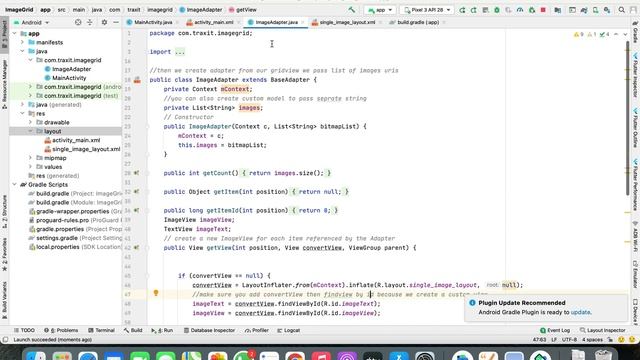Toggle the tool window bars corner button

[x=5, y=340]
